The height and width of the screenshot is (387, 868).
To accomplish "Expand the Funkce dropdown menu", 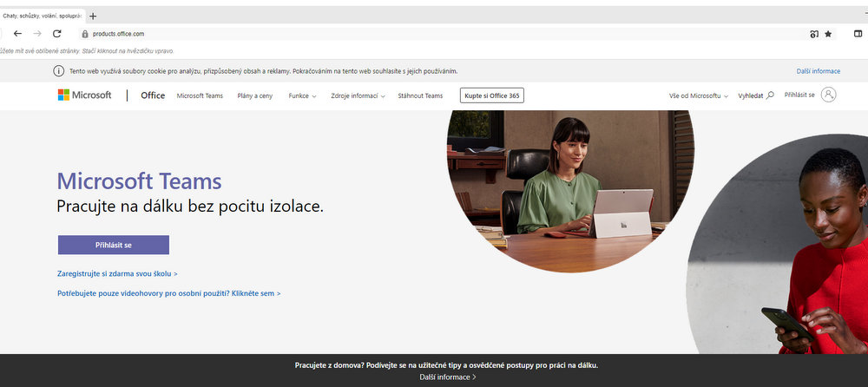I will point(302,95).
